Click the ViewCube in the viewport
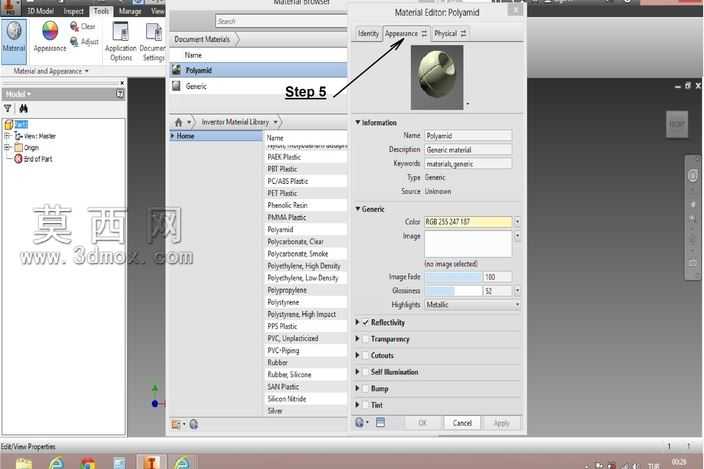704x469 pixels. (677, 124)
